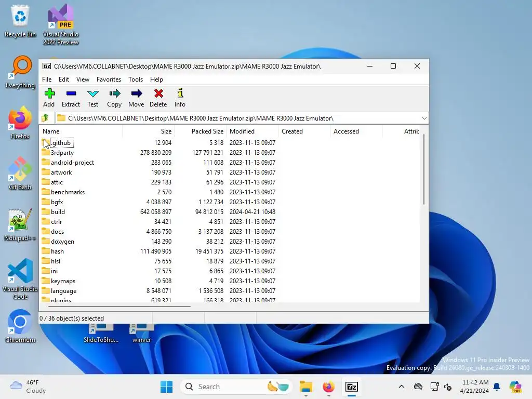Open Visual Studio 2022 Preview shortcut
The width and height of the screenshot is (532, 399).
[x=61, y=24]
